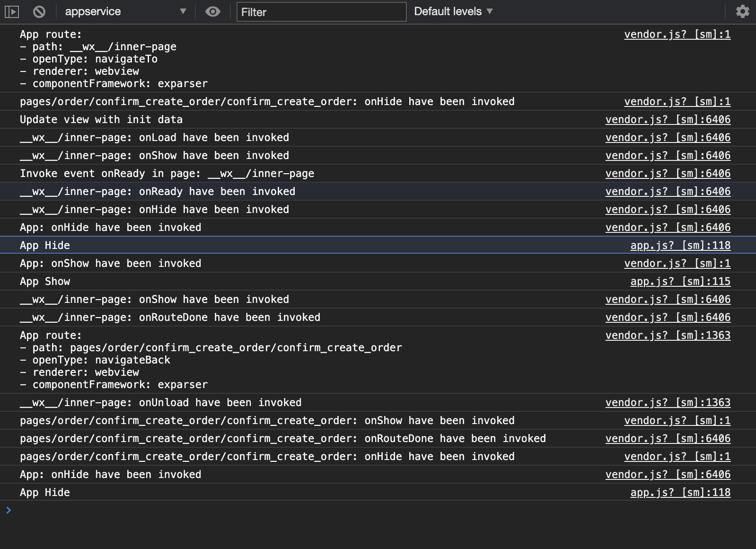Clear the console log
The width and height of the screenshot is (756, 549).
(x=39, y=11)
